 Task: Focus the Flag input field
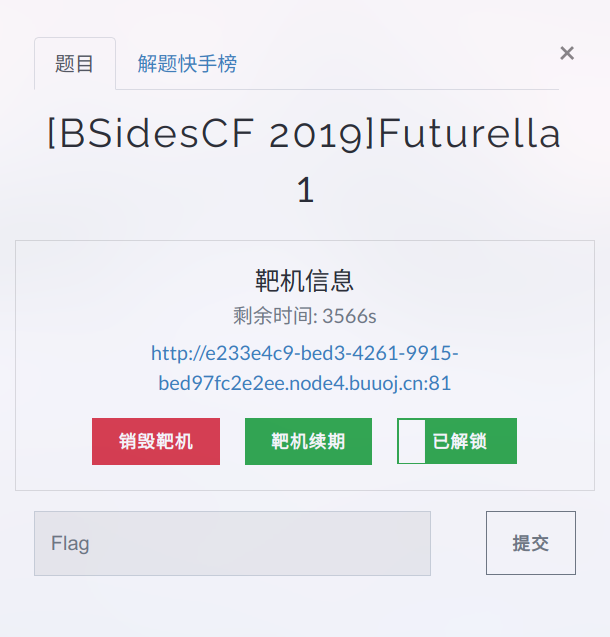pyautogui.click(x=232, y=543)
